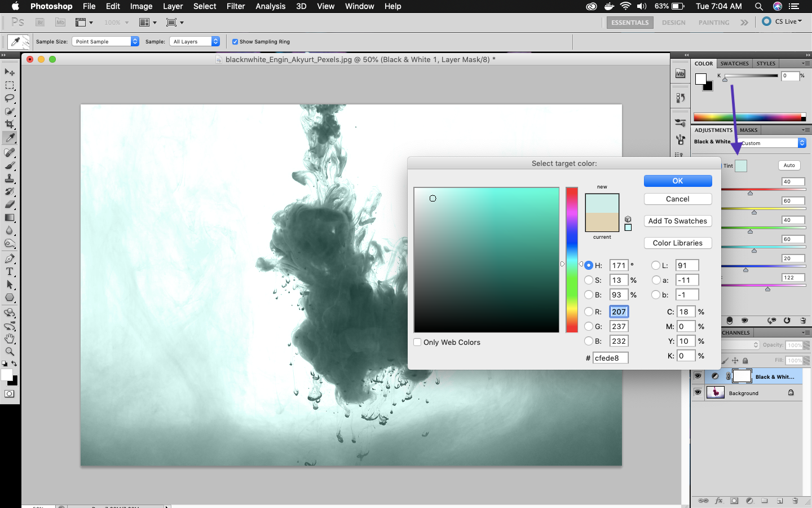
Task: Open the Black & White preset dropdown
Action: click(x=772, y=143)
